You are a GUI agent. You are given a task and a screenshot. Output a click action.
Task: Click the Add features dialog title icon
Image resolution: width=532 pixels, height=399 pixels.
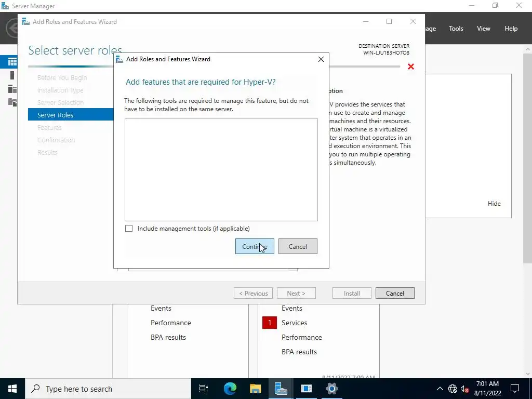(119, 59)
